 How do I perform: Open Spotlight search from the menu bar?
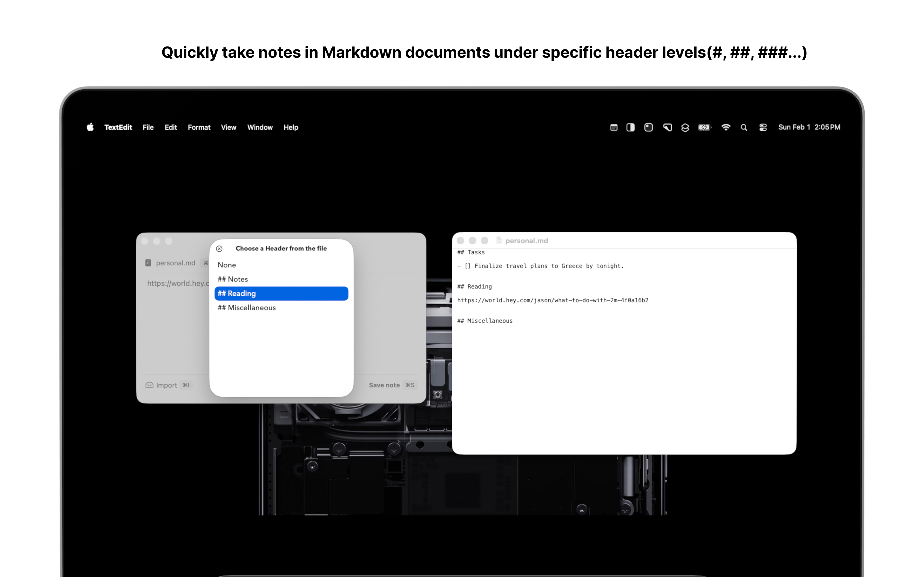pos(744,128)
